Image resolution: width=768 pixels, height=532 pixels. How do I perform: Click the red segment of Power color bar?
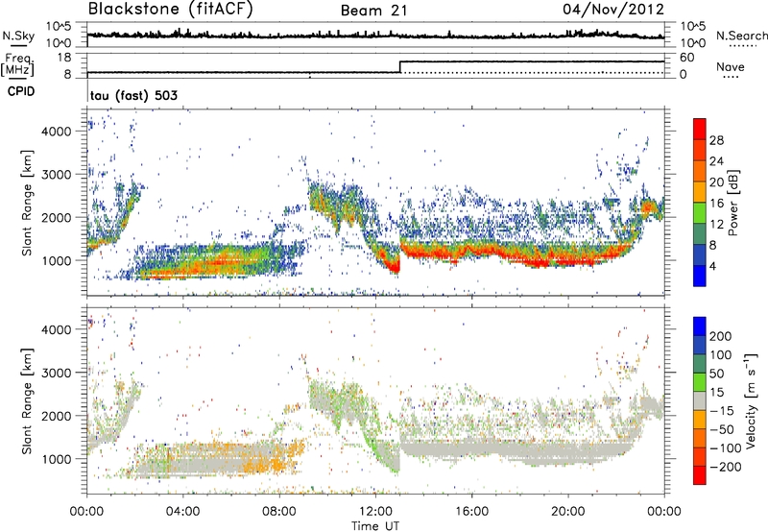[700, 130]
